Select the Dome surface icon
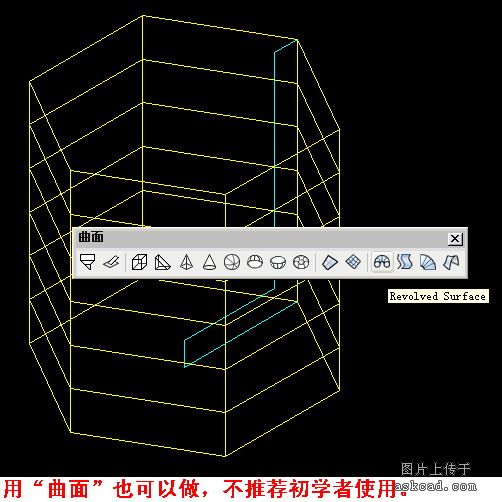 255,262
